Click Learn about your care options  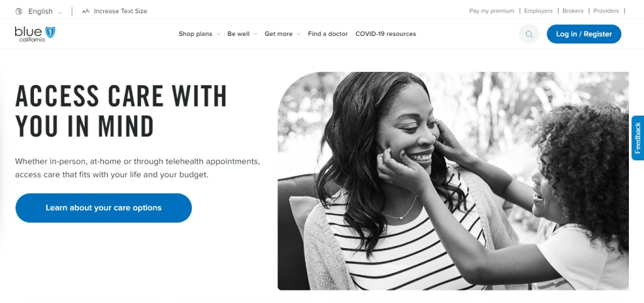(x=104, y=208)
